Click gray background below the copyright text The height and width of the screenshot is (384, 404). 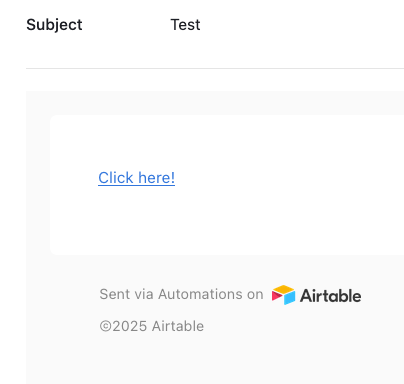click(x=213, y=360)
